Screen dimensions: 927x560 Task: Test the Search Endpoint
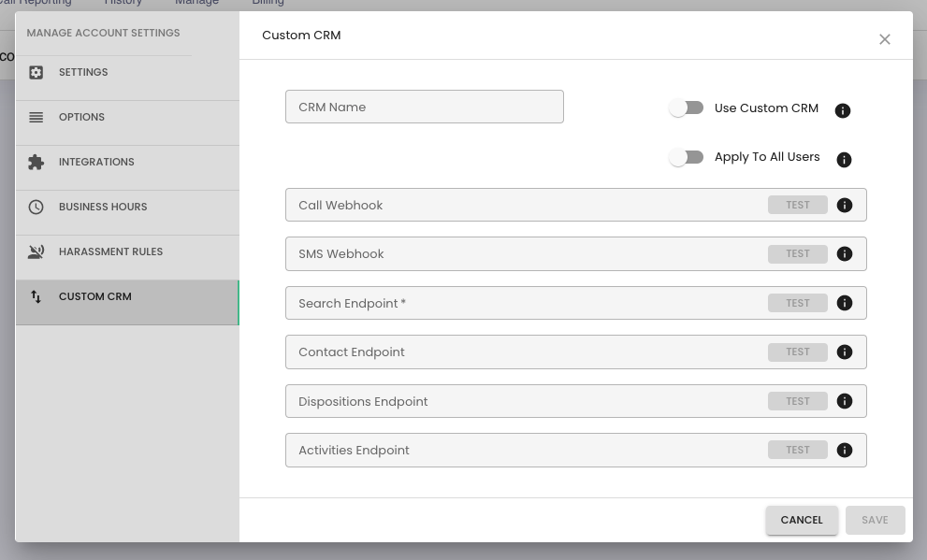(798, 303)
